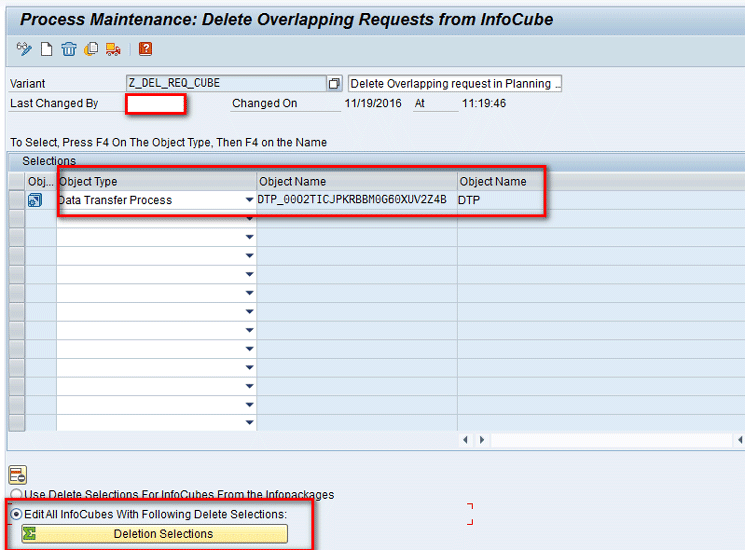Expand the last row Object Type dropdown
The height and width of the screenshot is (550, 745).
point(249,424)
